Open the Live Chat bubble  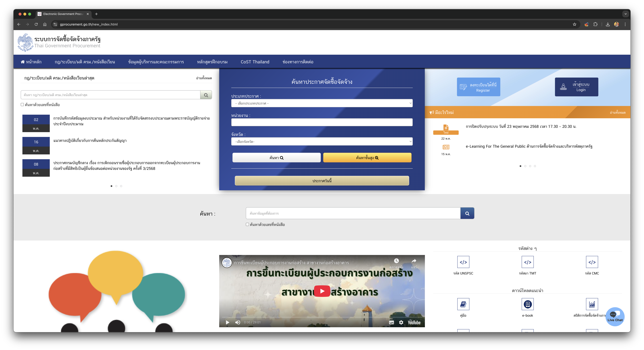615,317
